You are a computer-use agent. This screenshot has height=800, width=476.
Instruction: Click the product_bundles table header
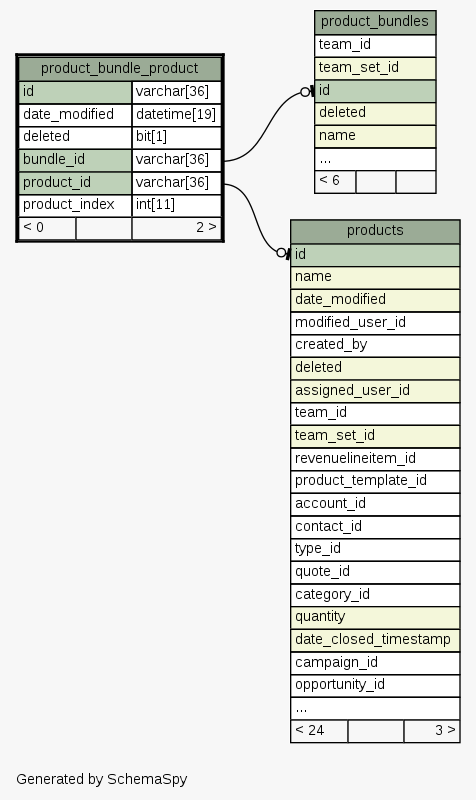point(375,22)
